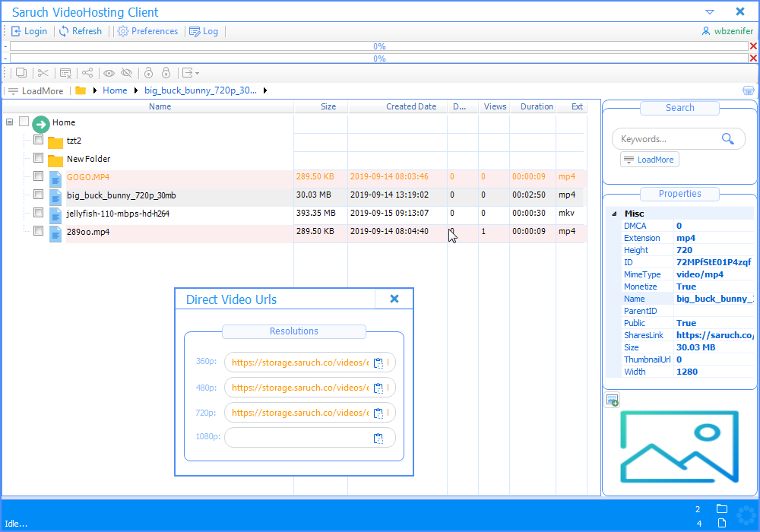760x532 pixels.
Task: Open the Log from the top toolbar
Action: (x=204, y=31)
